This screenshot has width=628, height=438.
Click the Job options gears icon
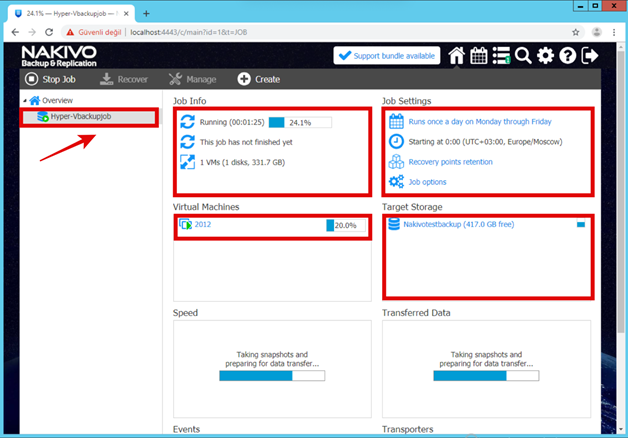coord(396,182)
